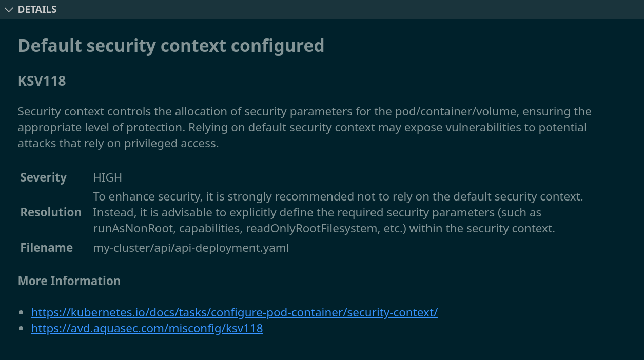This screenshot has height=360, width=644.
Task: Open the avd.aquasec.com ksv118 link
Action: [x=147, y=328]
